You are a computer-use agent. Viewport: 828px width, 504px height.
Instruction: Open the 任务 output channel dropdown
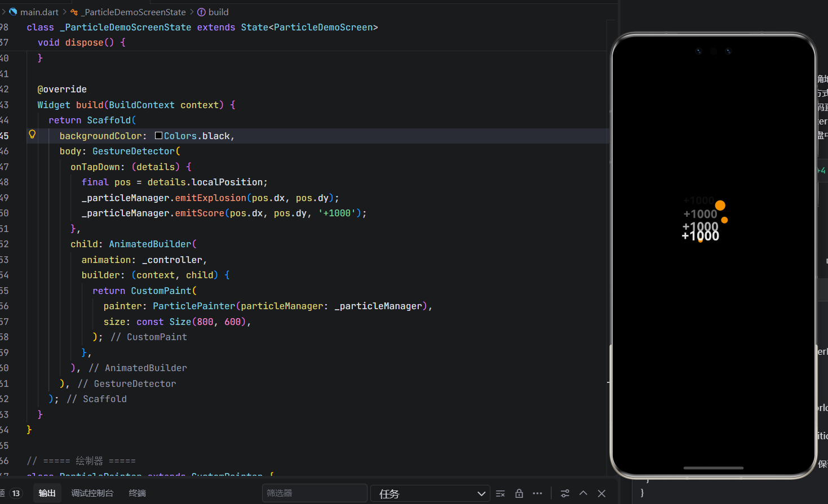430,493
